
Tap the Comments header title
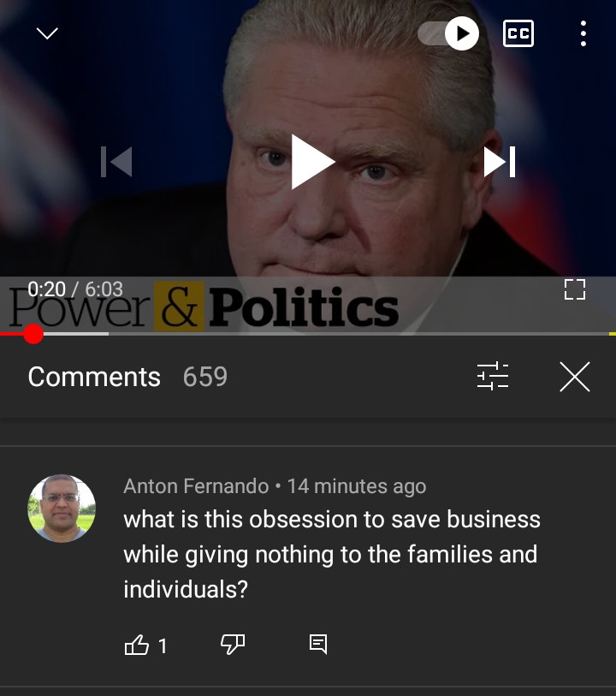click(x=94, y=377)
